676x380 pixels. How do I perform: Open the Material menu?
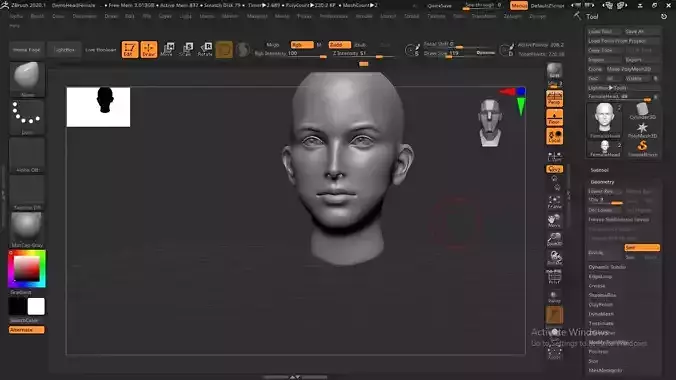[x=257, y=16]
